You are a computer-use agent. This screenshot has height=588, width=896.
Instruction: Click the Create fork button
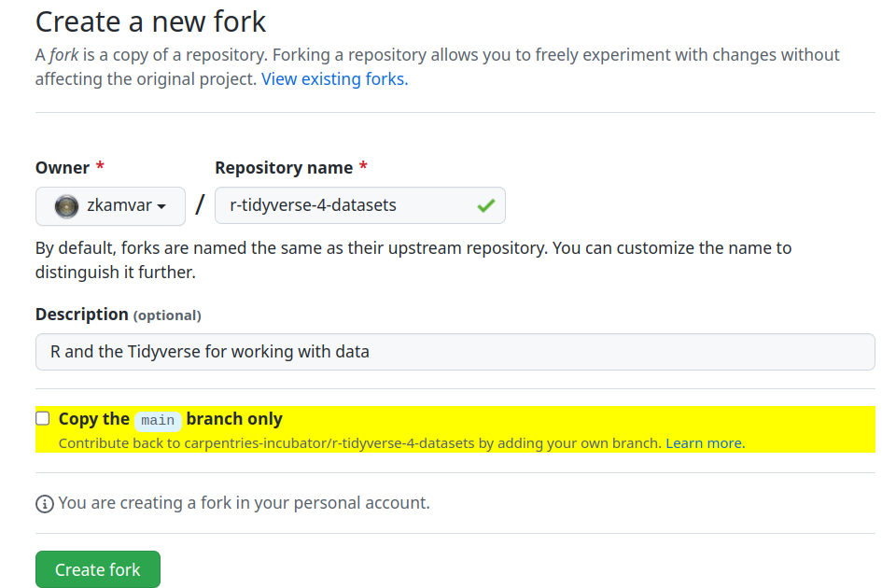[x=97, y=568]
